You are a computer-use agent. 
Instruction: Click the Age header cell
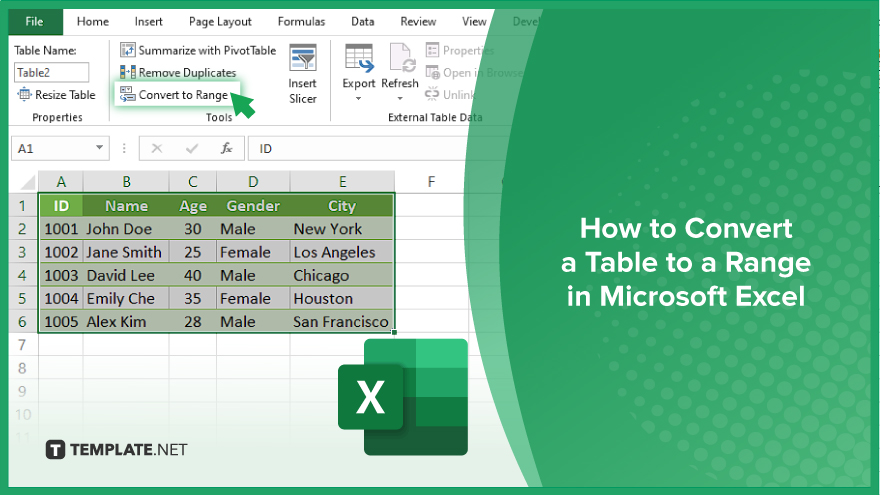click(x=192, y=206)
